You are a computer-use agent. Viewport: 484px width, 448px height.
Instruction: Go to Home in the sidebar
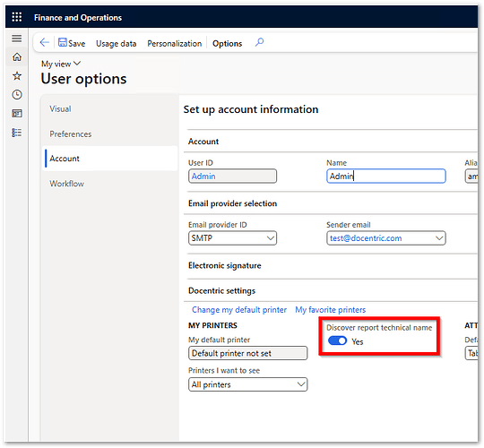17,57
